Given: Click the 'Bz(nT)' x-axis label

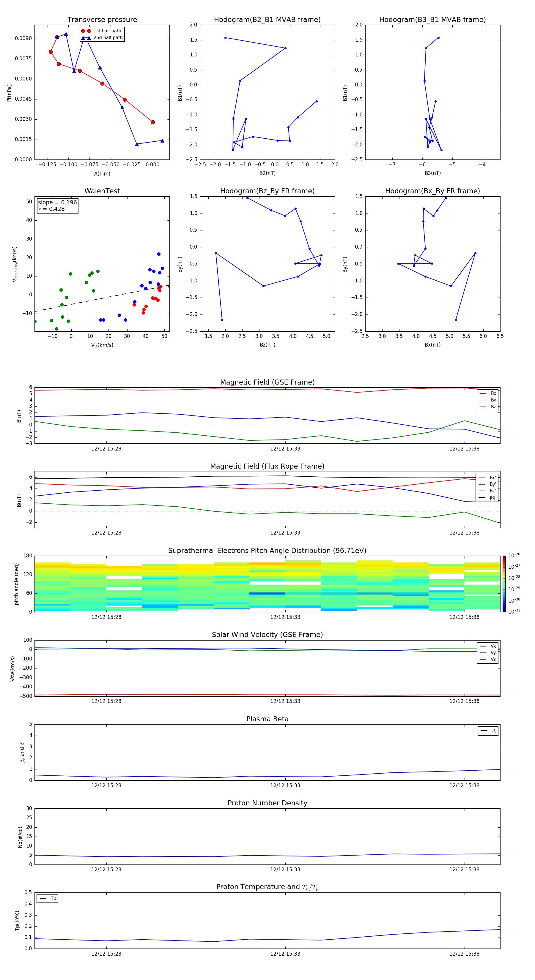Looking at the screenshot, I should tap(267, 345).
